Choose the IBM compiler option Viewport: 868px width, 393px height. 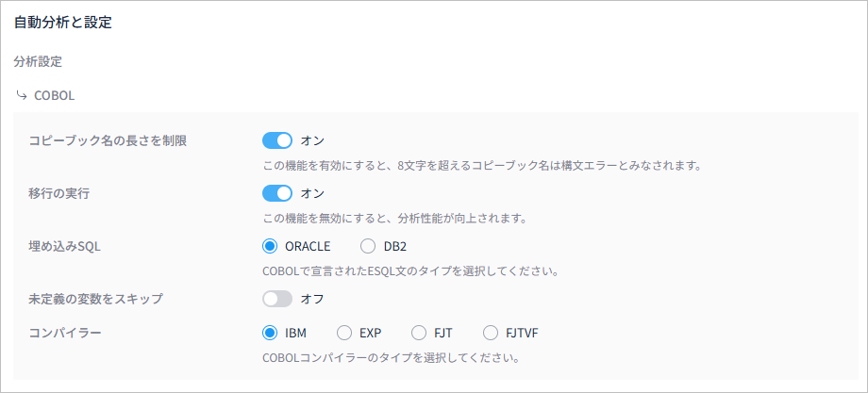click(x=270, y=333)
